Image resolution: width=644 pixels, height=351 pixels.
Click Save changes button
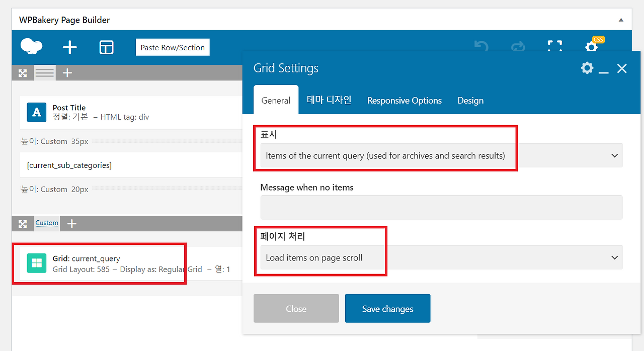coord(387,308)
